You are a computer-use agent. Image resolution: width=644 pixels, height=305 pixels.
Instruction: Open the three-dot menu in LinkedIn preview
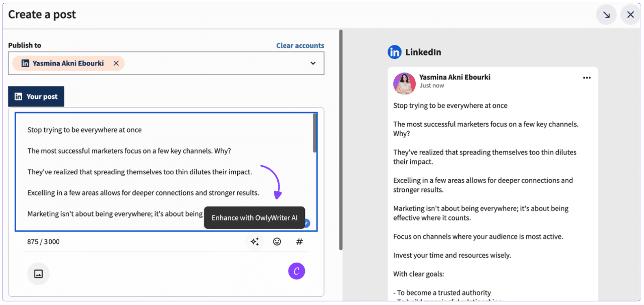587,78
